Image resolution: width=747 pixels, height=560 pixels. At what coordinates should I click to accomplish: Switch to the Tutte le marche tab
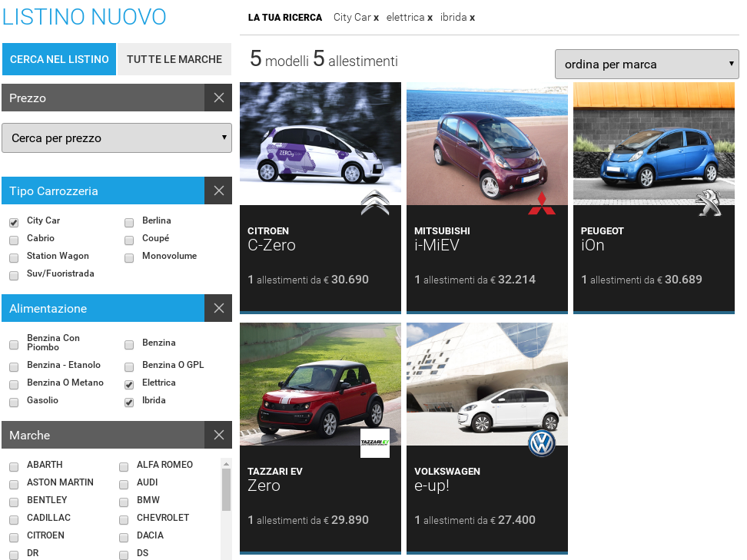tap(174, 59)
